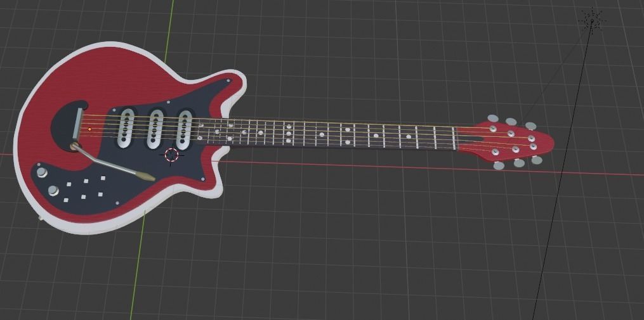Select the lower-edge tuning peg nearest the headstock tip
644x320 pixels.
coord(537,160)
